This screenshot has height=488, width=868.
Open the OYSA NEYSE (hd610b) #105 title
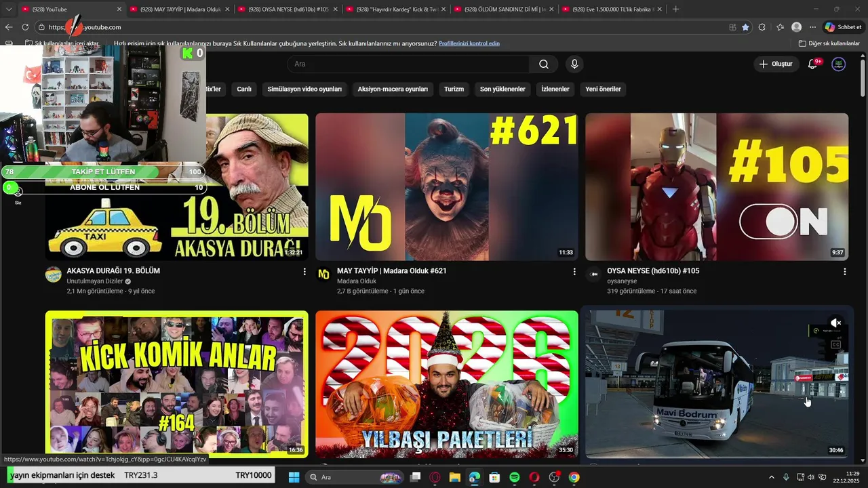click(653, 271)
